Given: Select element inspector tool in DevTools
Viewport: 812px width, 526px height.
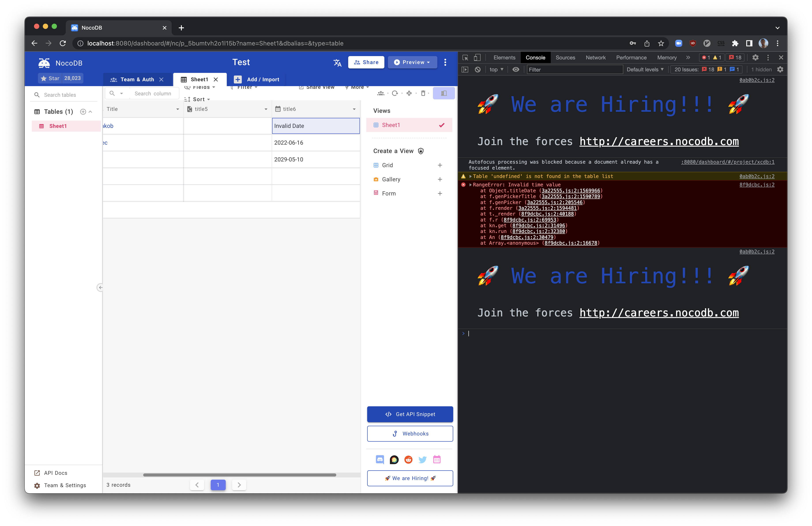Looking at the screenshot, I should [465, 58].
